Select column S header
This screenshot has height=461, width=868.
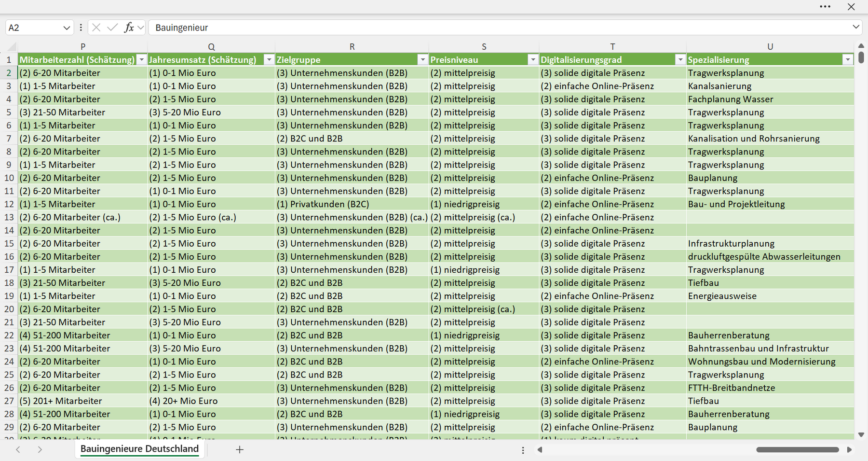click(x=484, y=47)
